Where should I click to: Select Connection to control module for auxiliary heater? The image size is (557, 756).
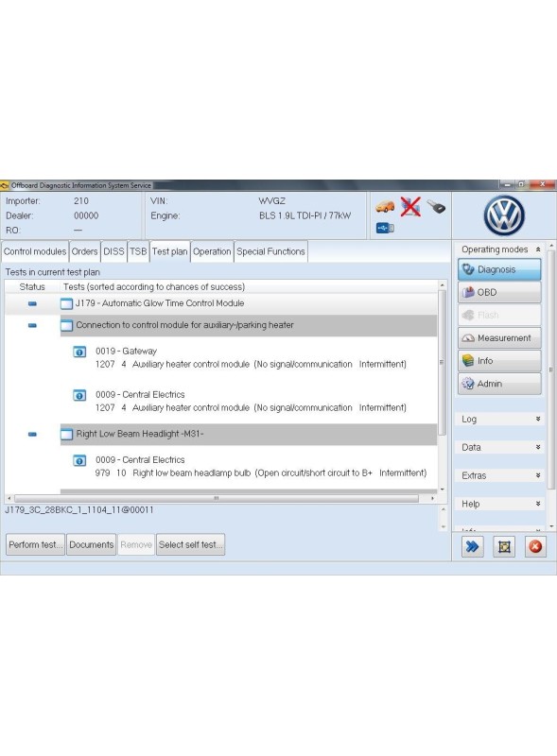(184, 325)
